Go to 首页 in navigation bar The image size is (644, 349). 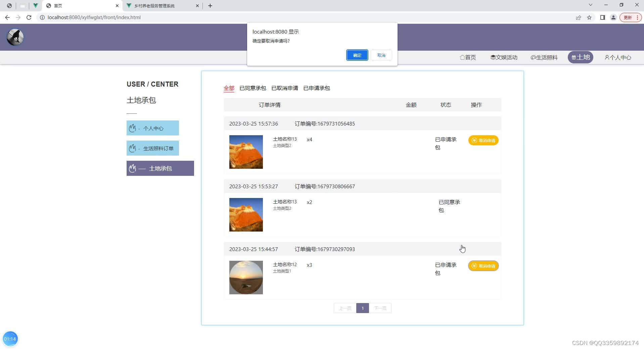[x=468, y=57]
